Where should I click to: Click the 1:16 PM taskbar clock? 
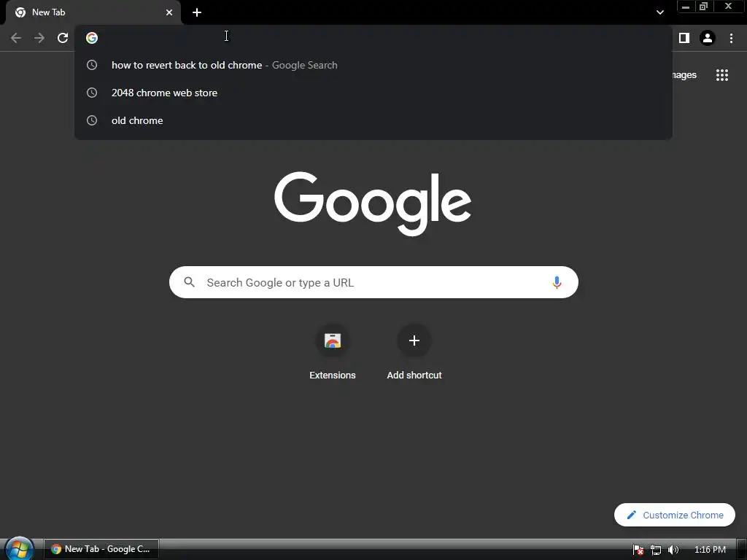(710, 550)
